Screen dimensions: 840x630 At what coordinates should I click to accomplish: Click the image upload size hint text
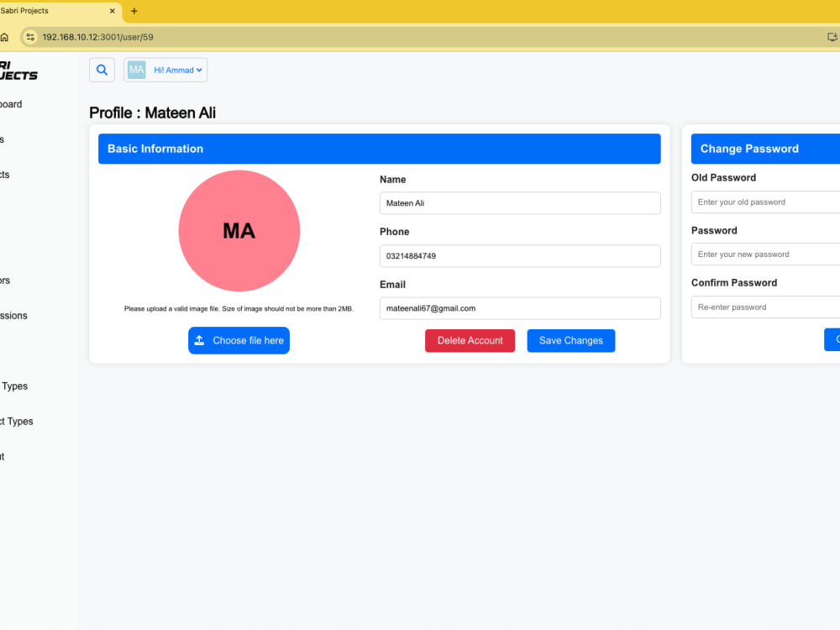coord(239,309)
